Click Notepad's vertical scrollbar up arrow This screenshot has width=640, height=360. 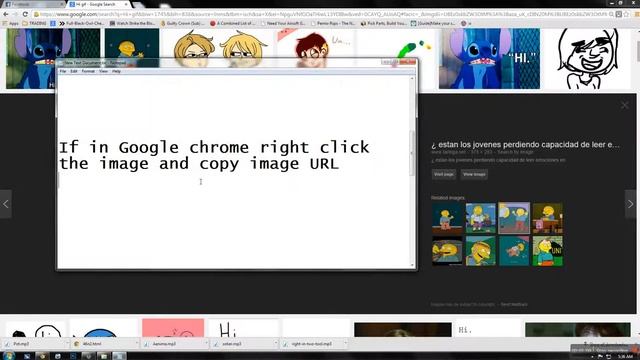pyautogui.click(x=412, y=78)
